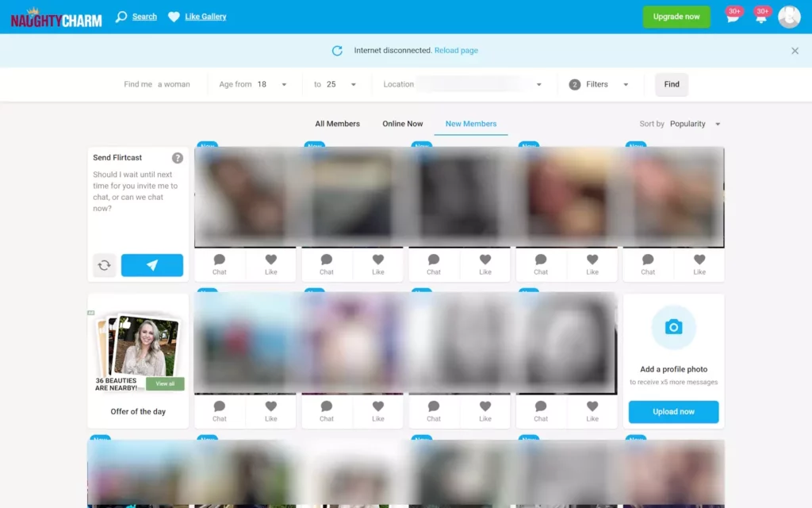Switch to the Online Now tab
Screen dimensions: 812x508
(402, 124)
